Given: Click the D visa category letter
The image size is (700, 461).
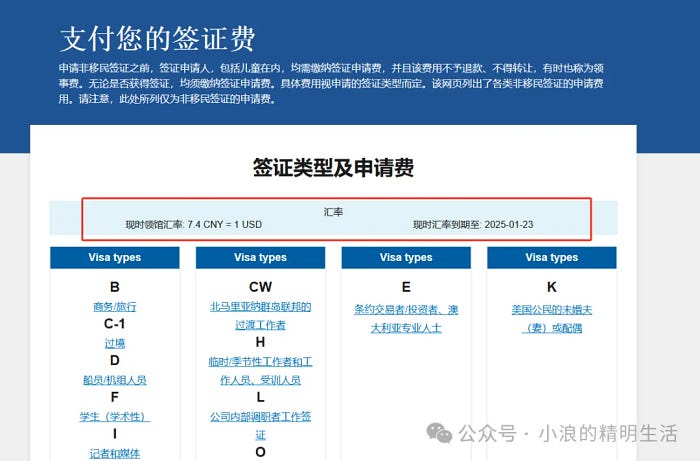Looking at the screenshot, I should click(115, 360).
